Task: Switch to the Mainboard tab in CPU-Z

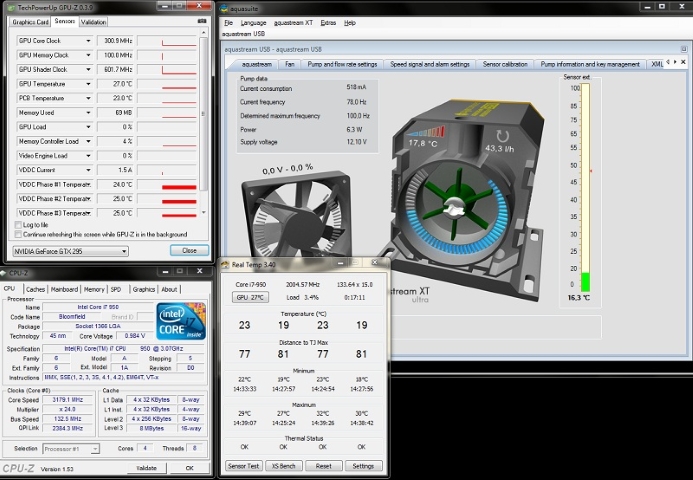Action: pyautogui.click(x=64, y=289)
